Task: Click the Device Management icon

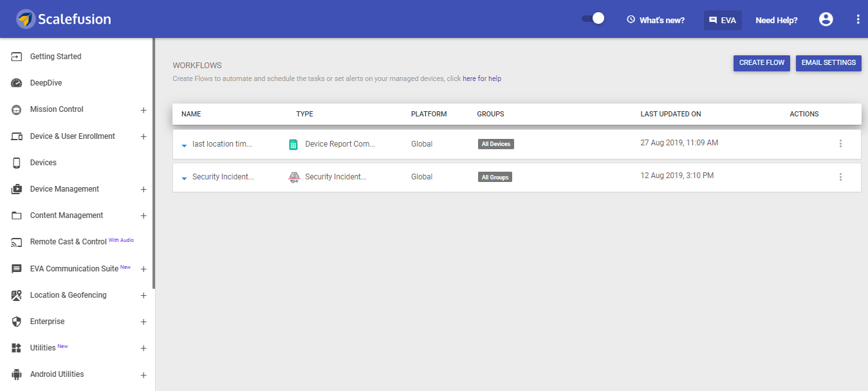Action: coord(17,189)
